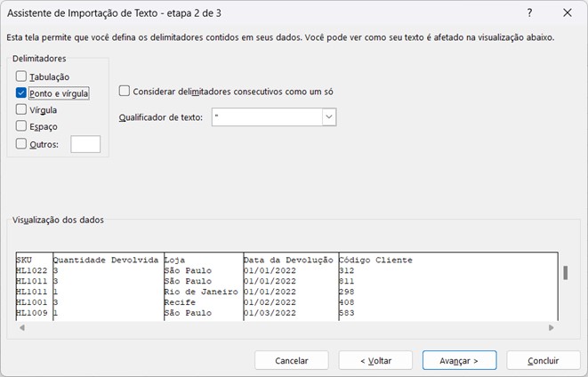Toggle the Espaço delimiter checkbox

tap(21, 126)
